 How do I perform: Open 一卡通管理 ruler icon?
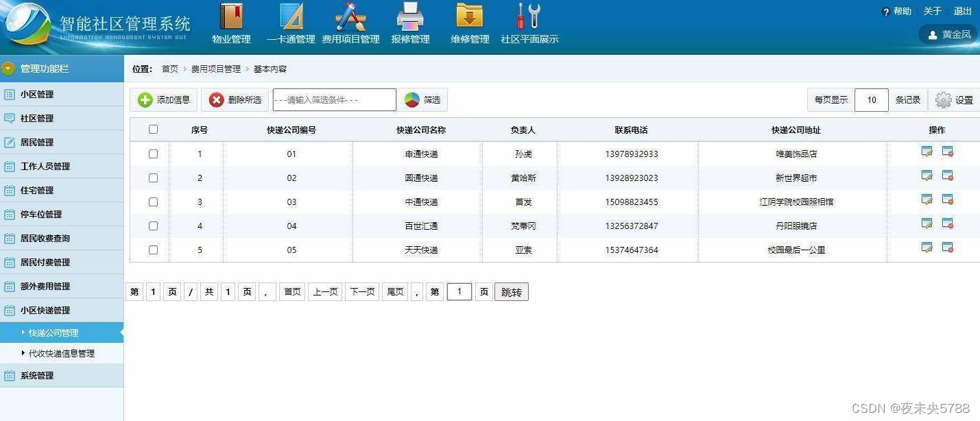pos(291,16)
